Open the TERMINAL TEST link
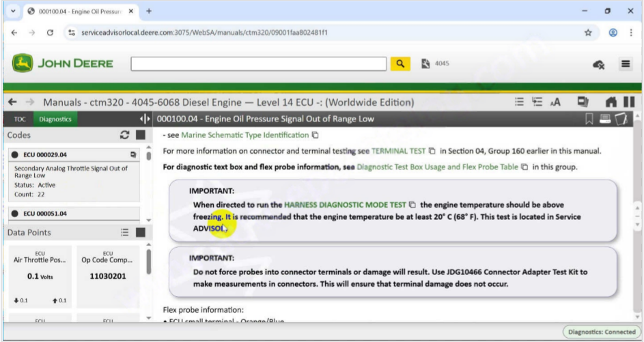644x342 pixels. [398, 151]
